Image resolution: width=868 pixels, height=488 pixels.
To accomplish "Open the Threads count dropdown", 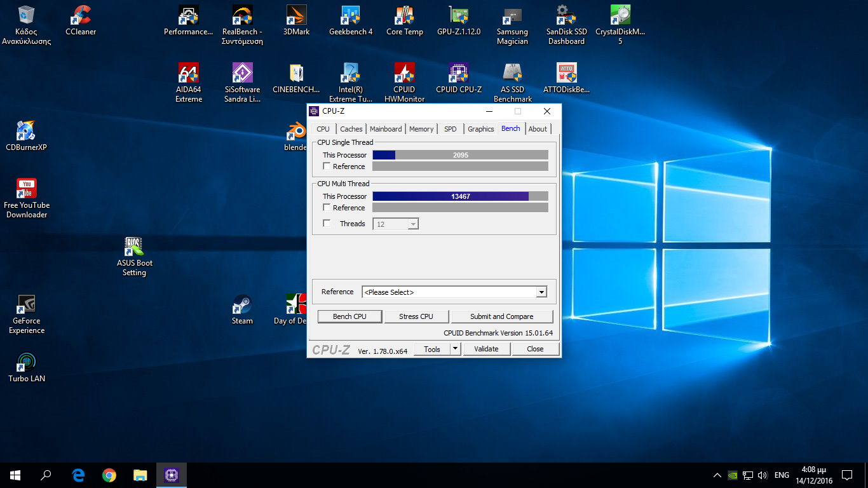I will (413, 224).
